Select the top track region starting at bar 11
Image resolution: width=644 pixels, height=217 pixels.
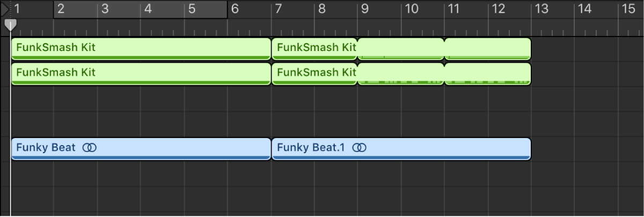[x=487, y=48]
